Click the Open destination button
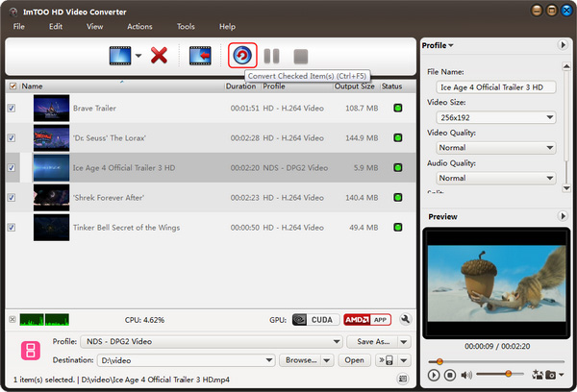This screenshot has width=577, height=392. coord(354,360)
